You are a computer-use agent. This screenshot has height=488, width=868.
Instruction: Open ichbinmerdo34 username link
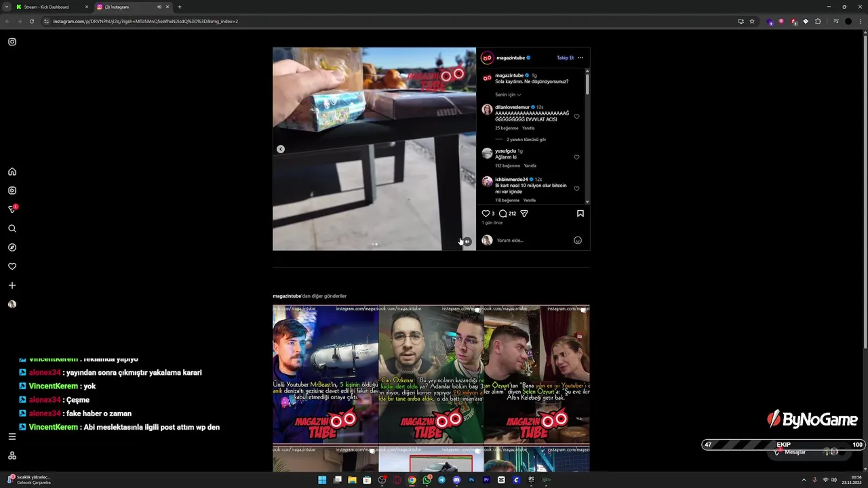pyautogui.click(x=511, y=180)
